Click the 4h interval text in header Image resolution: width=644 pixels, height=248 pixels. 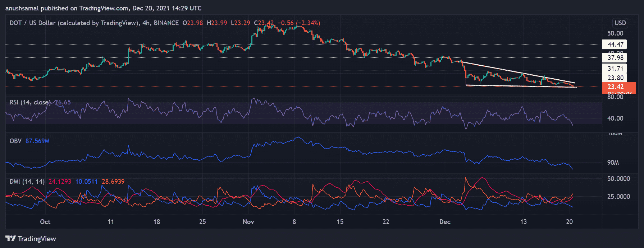(x=146, y=23)
